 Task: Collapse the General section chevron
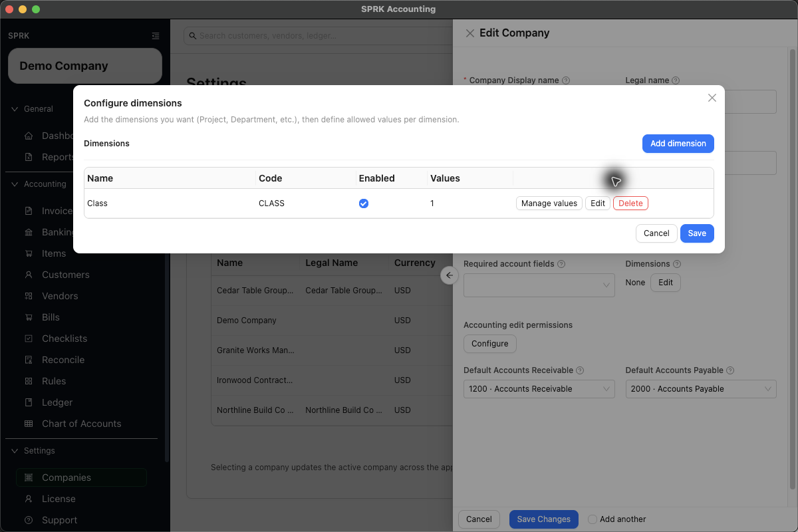(x=15, y=109)
